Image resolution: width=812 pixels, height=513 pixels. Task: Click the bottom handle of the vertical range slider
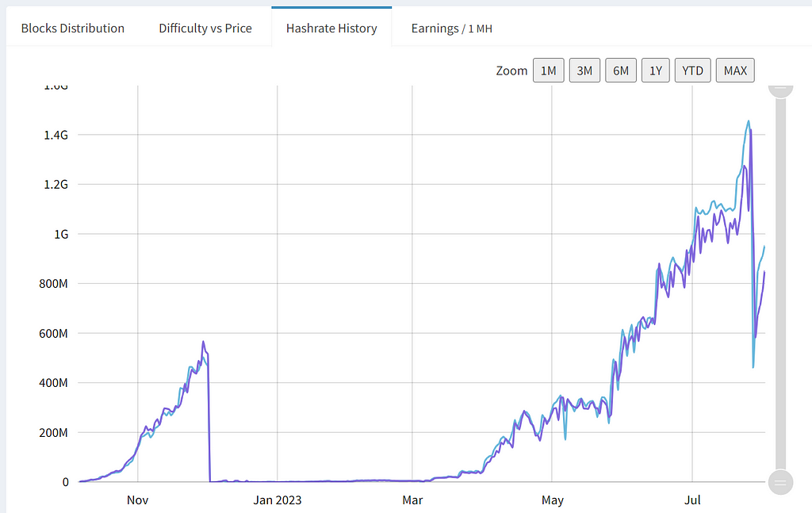tap(780, 481)
